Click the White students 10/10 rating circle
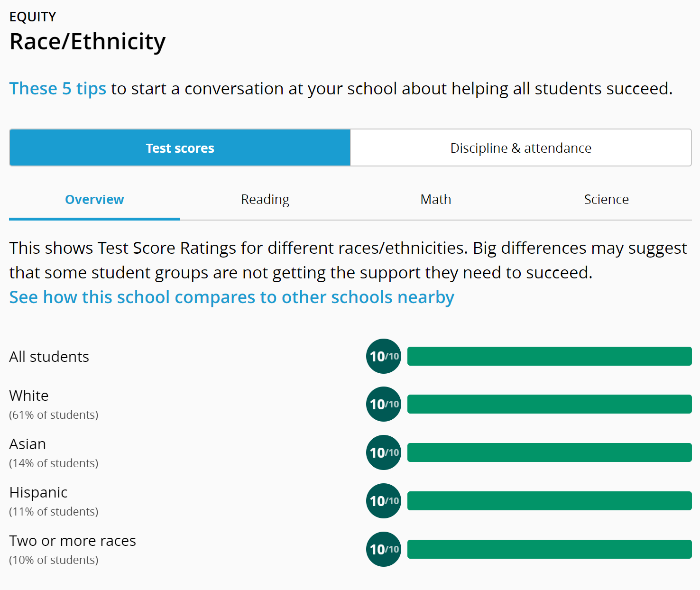This screenshot has height=590, width=700. click(x=383, y=404)
